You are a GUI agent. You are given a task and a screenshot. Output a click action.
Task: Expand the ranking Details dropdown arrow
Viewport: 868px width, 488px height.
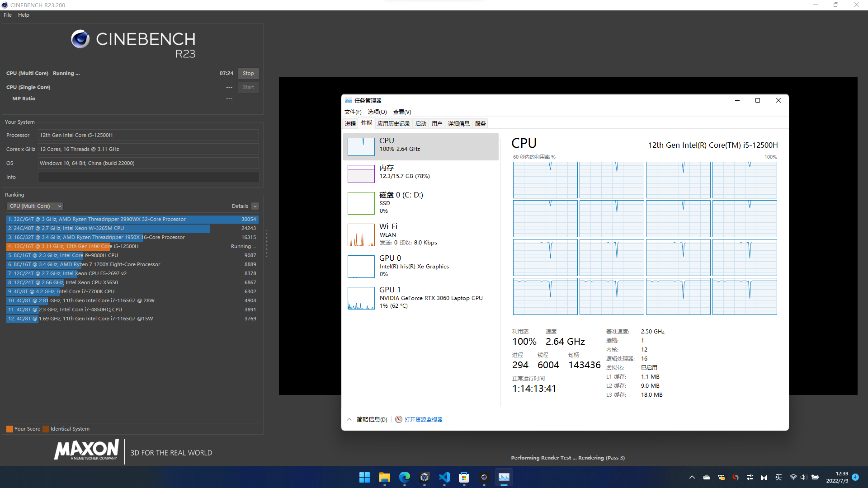pyautogui.click(x=255, y=206)
